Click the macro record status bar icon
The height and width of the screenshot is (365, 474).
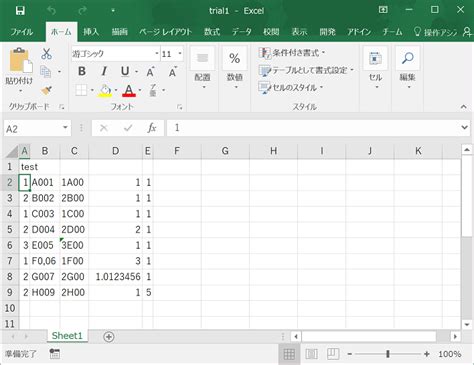click(55, 354)
